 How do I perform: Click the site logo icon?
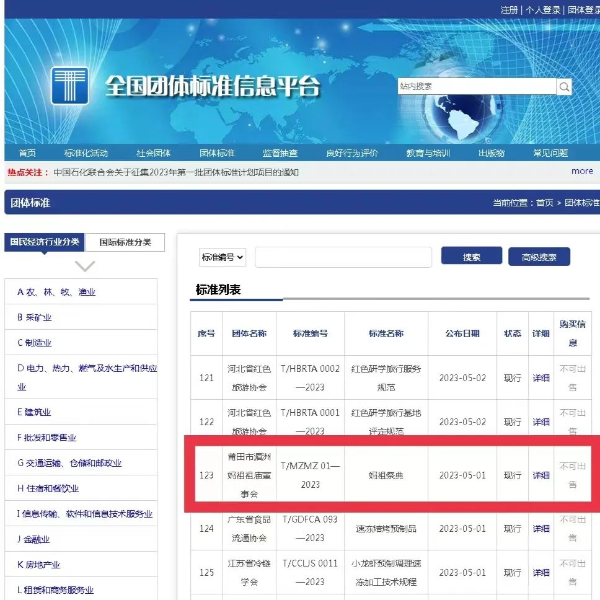(x=70, y=85)
